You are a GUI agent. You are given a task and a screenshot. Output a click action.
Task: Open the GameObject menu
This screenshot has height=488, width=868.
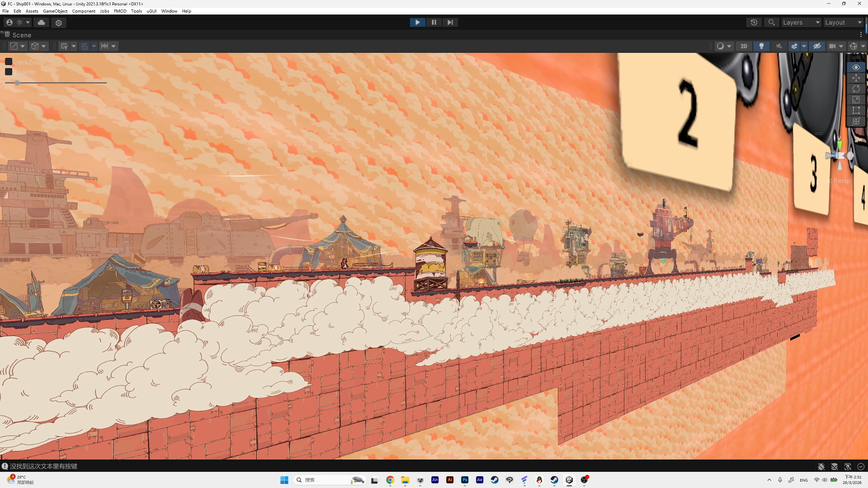(x=55, y=11)
